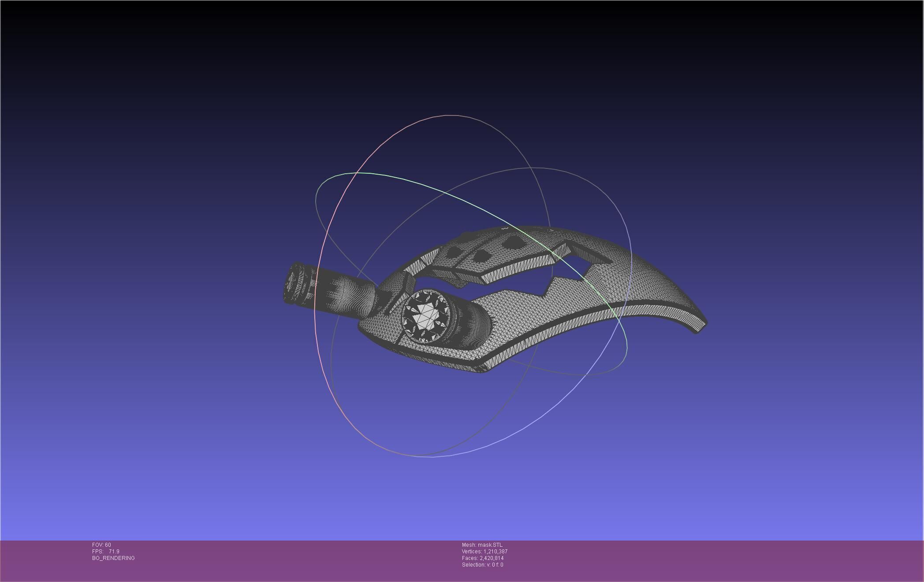This screenshot has height=582, width=924.
Task: Click the Selection v: 0 f: 0 text
Action: tap(482, 565)
